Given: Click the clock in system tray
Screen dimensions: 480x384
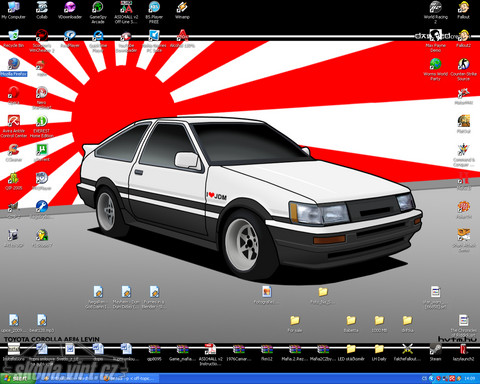Looking at the screenshot, I should click(470, 379).
